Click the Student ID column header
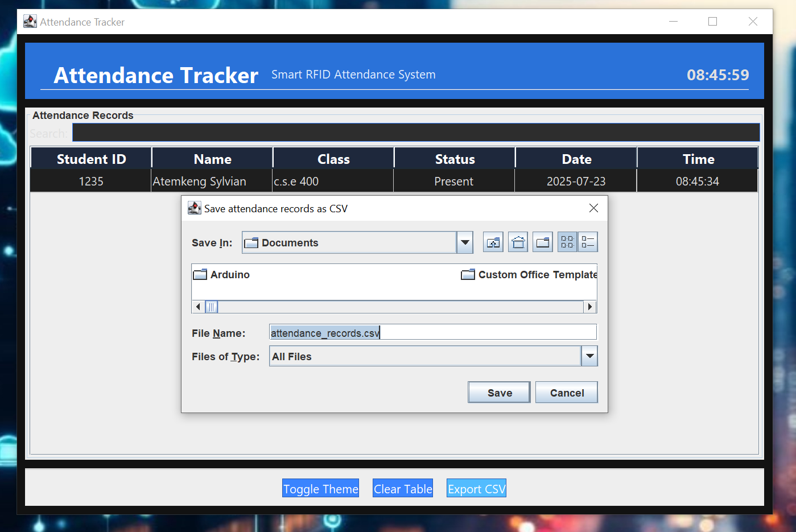This screenshot has height=532, width=796. click(91, 159)
